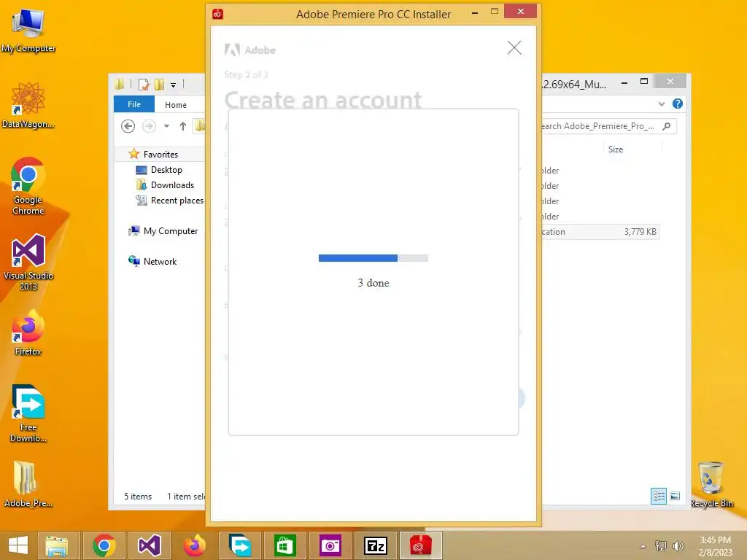Show hidden system tray icons

point(643,546)
